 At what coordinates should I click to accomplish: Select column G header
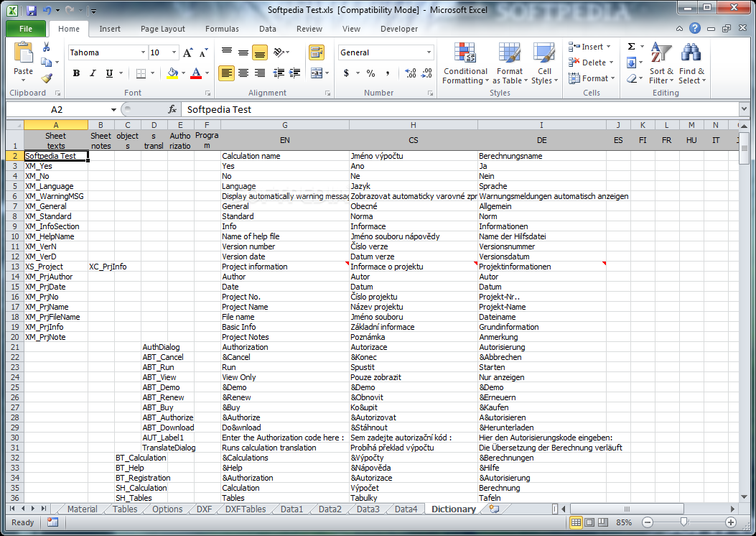(x=284, y=125)
